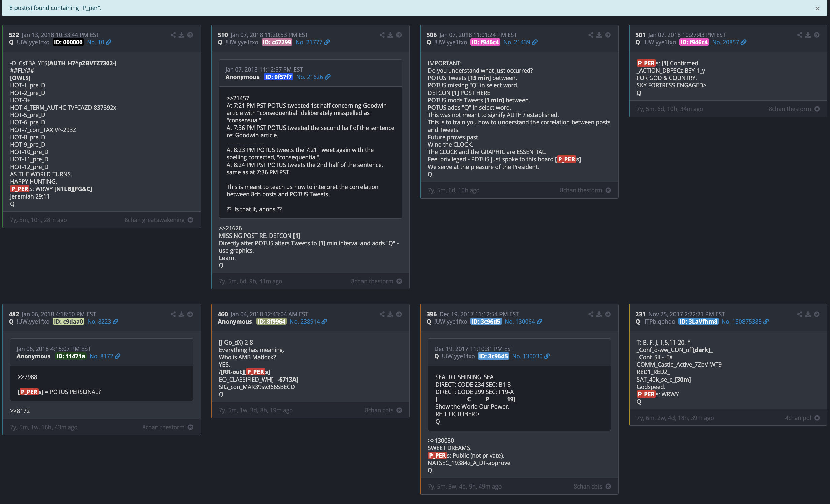Click the circle icon next to '8chan greatawakening'
Image resolution: width=830 pixels, height=504 pixels.
click(191, 220)
